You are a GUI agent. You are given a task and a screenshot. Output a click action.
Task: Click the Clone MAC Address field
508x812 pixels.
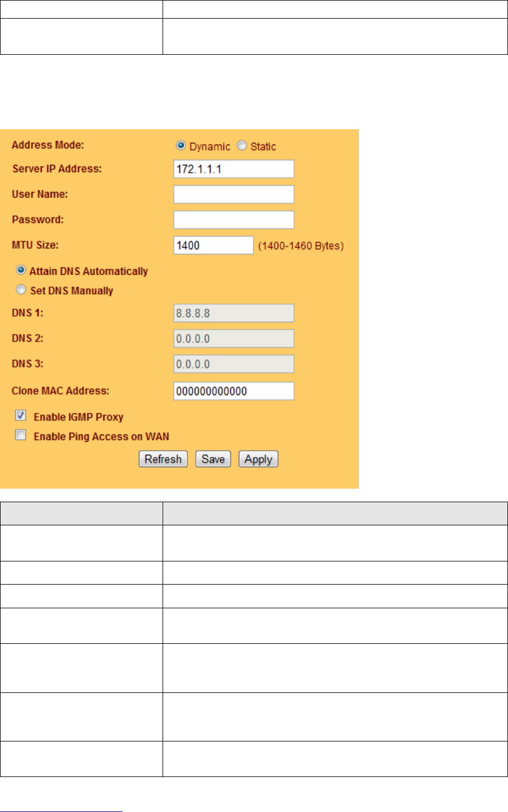pos(234,391)
